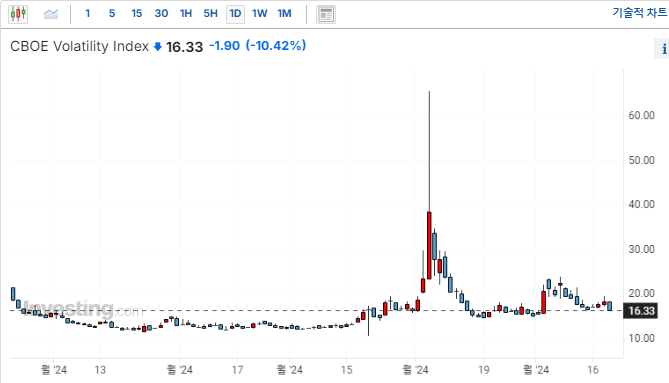This screenshot has width=669, height=383.
Task: Select the 1W interval
Action: [259, 14]
